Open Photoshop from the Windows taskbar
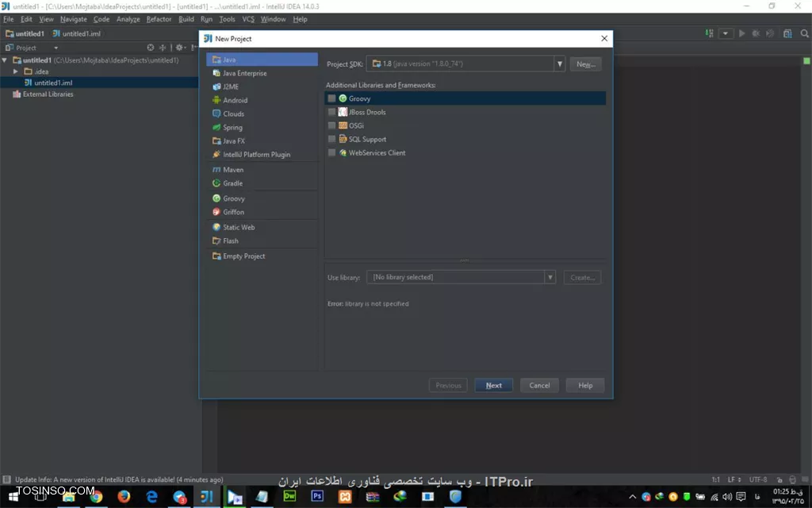The height and width of the screenshot is (508, 812). (x=317, y=496)
